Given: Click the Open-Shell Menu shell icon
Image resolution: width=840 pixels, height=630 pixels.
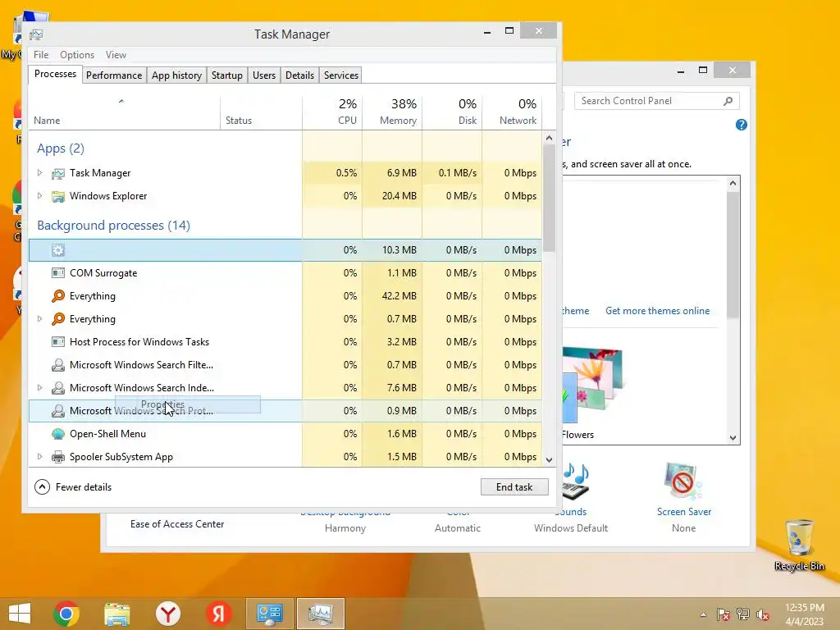Looking at the screenshot, I should click(58, 434).
